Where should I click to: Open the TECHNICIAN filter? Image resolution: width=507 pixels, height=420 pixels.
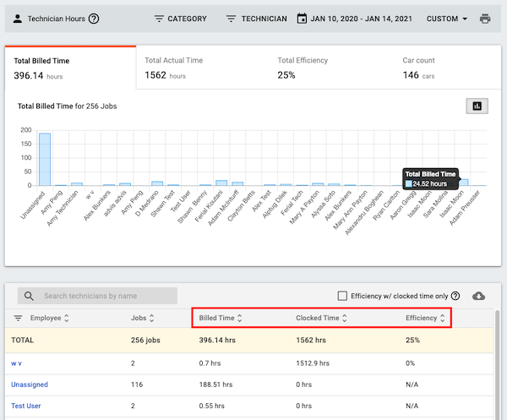pos(256,19)
